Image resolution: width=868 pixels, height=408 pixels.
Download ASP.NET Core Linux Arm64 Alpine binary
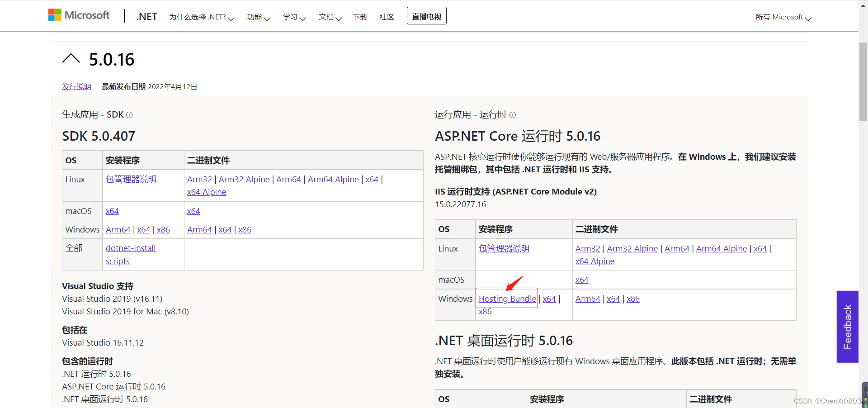pyautogui.click(x=722, y=248)
